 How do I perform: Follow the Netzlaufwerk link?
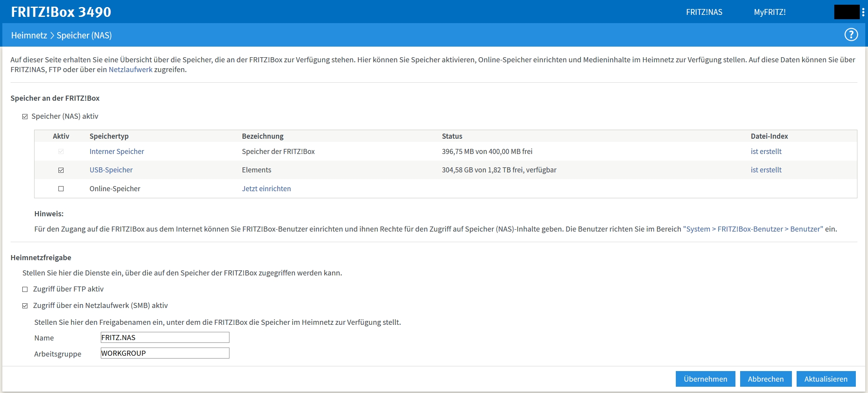click(130, 69)
